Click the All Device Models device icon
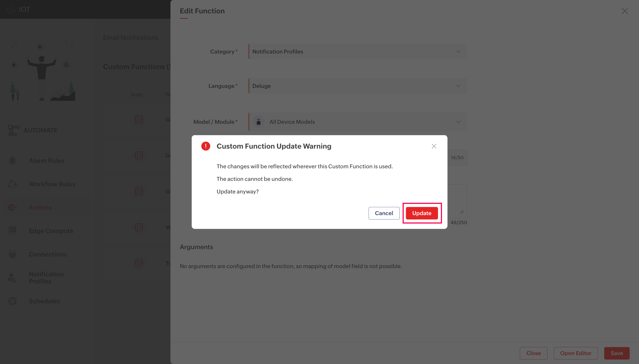 click(259, 122)
